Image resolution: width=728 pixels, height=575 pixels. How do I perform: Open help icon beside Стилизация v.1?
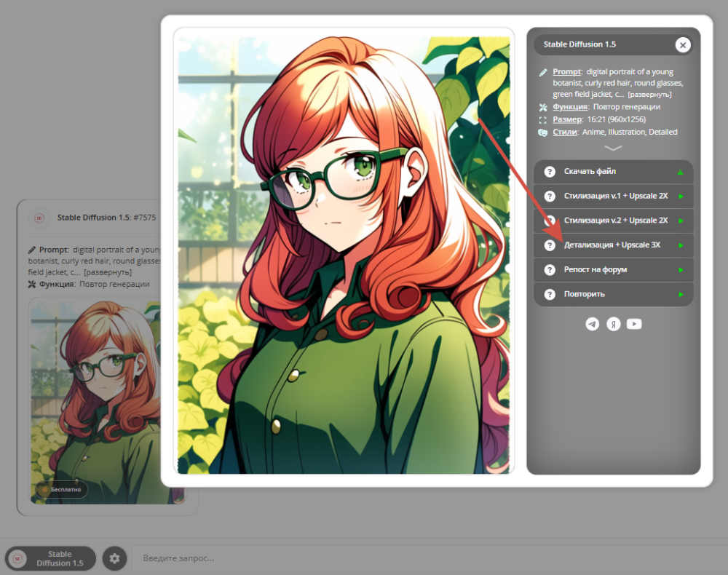(x=550, y=197)
